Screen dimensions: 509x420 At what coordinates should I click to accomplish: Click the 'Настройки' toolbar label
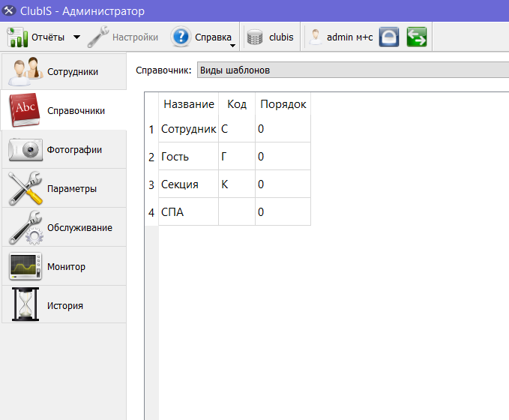[x=136, y=37]
